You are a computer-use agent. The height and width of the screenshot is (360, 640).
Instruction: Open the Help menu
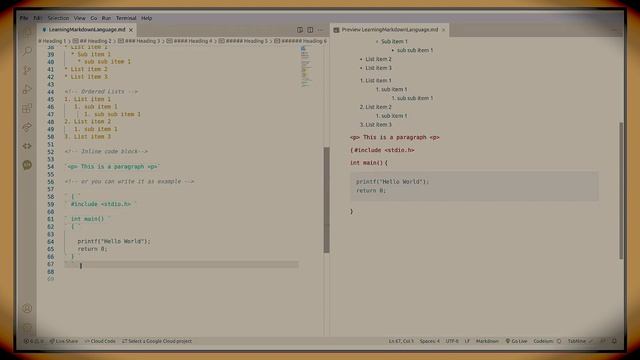[x=147, y=18]
